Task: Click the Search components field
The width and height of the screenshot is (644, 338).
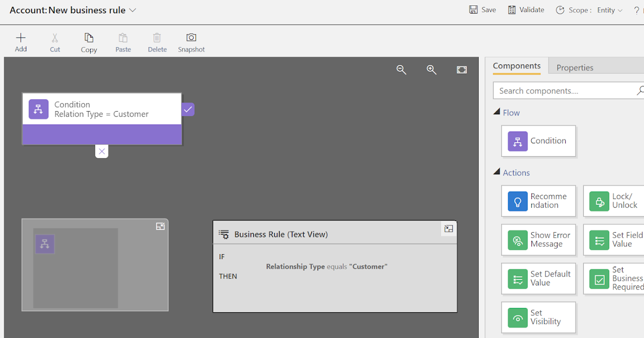Action: [563, 90]
